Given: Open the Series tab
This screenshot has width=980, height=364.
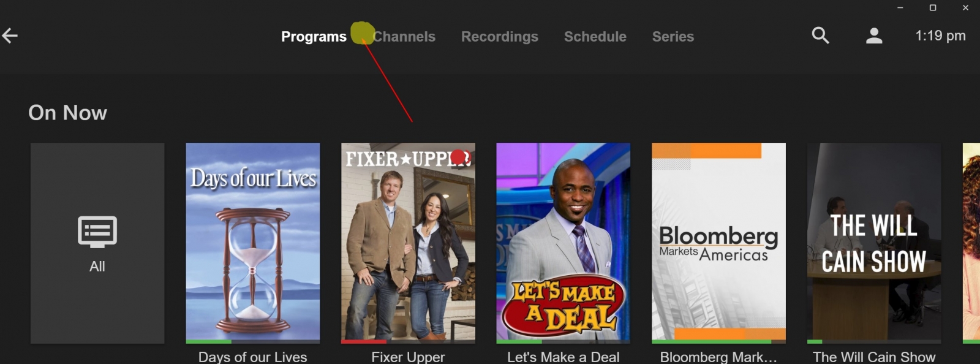Looking at the screenshot, I should tap(673, 37).
